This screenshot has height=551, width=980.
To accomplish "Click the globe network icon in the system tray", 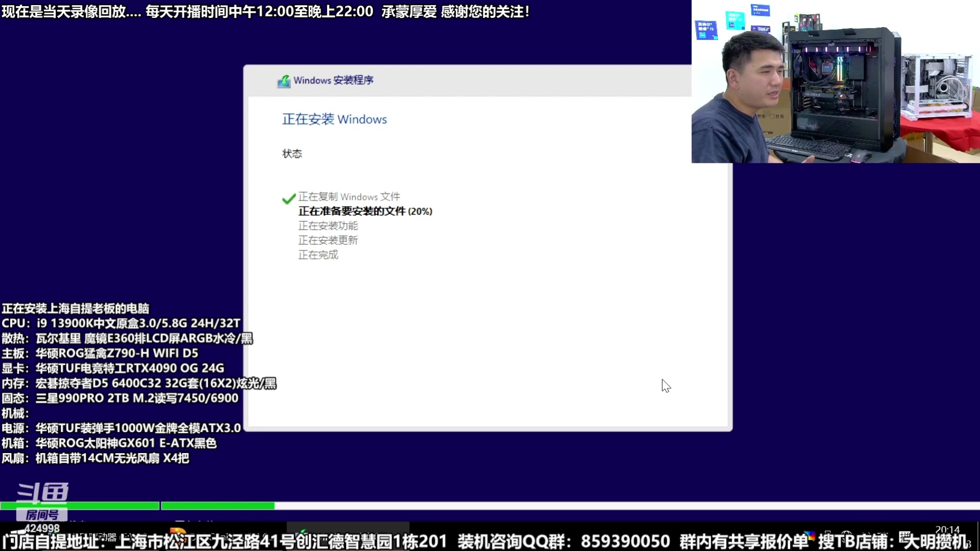I will pyautogui.click(x=845, y=534).
